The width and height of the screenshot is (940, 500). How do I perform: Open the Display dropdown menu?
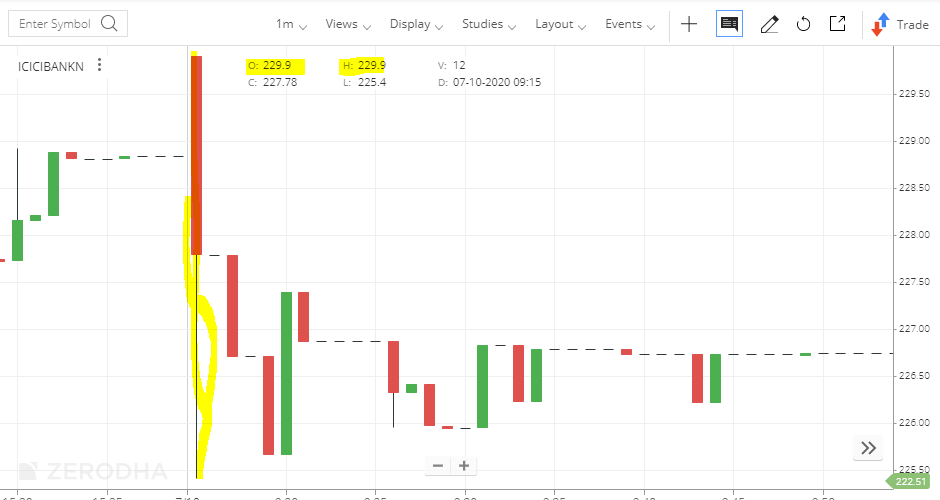pos(417,24)
